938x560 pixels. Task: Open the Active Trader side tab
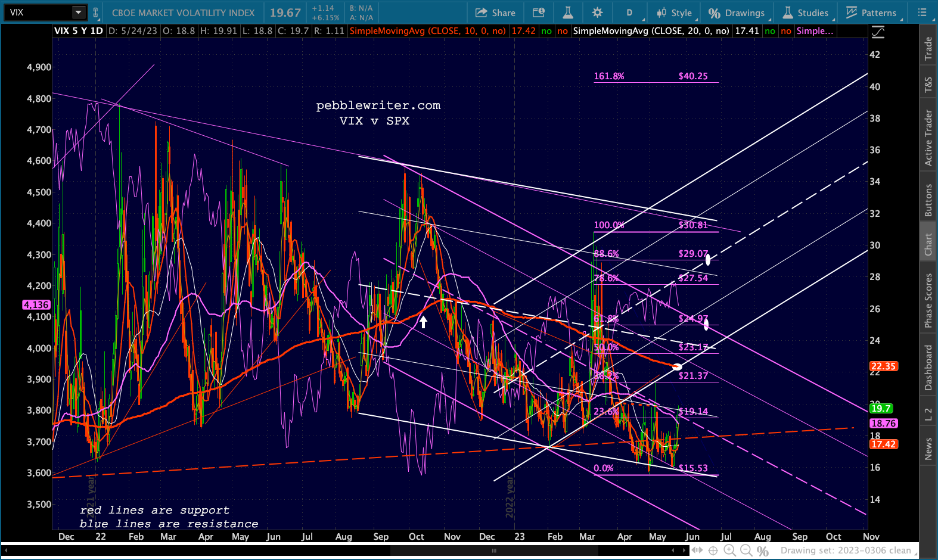pyautogui.click(x=928, y=137)
